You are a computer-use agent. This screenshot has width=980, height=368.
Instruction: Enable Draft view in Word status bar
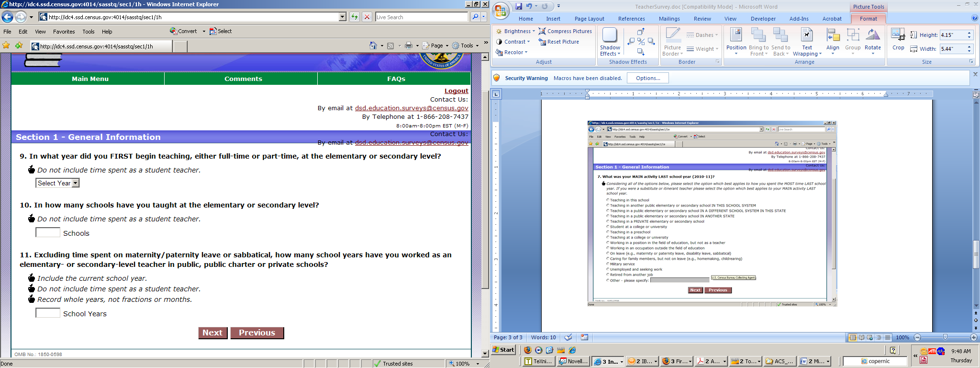[x=888, y=337]
